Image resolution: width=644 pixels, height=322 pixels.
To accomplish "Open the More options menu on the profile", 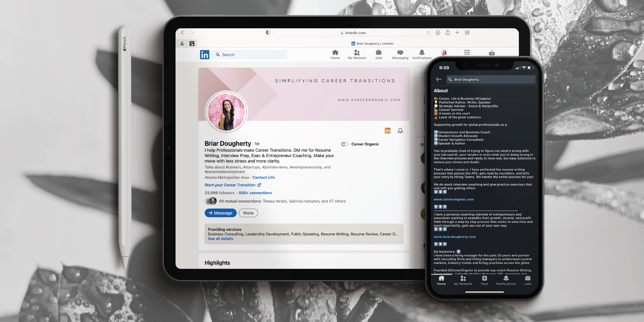I will point(248,213).
